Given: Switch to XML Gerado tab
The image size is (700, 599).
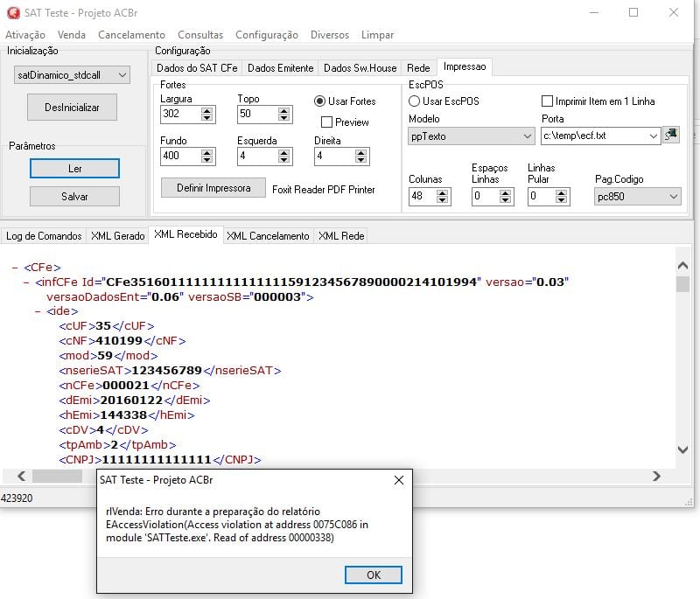Looking at the screenshot, I should click(118, 236).
